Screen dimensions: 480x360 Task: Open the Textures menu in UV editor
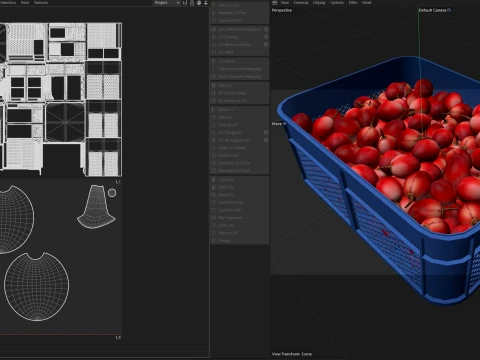pos(41,3)
